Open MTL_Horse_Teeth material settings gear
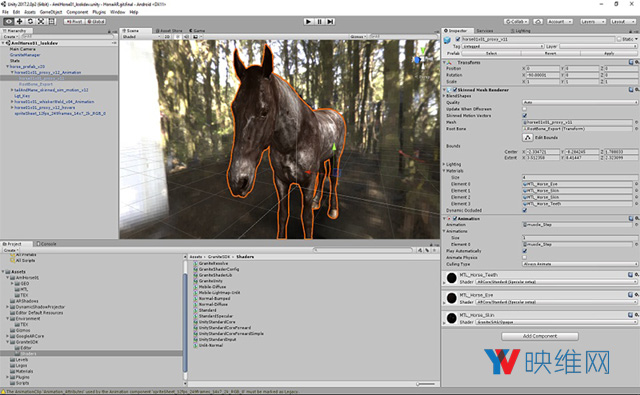Viewport: 640px width, 395px height. (636, 275)
